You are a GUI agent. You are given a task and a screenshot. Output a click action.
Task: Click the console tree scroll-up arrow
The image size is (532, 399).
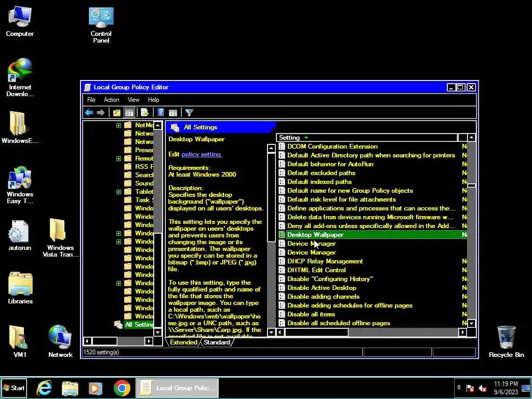[158, 125]
